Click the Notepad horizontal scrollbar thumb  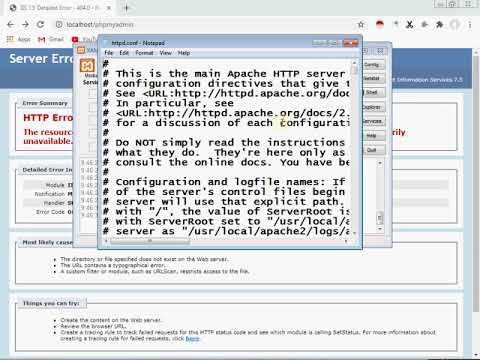(150, 241)
